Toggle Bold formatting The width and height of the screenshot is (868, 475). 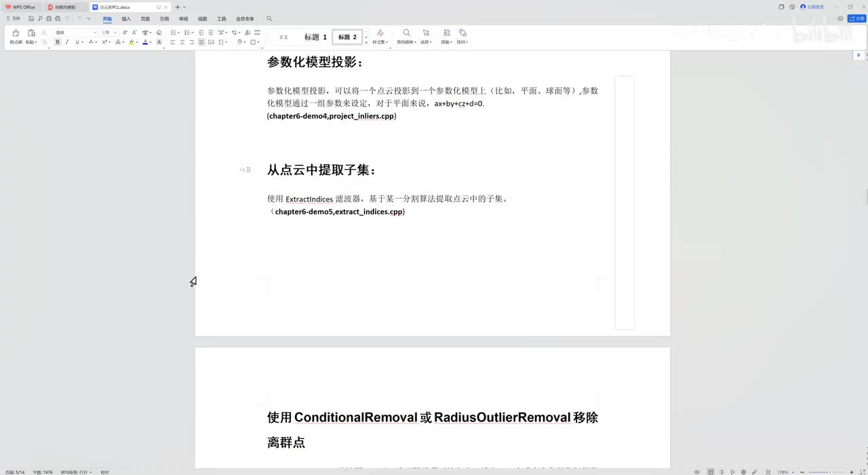[58, 42]
